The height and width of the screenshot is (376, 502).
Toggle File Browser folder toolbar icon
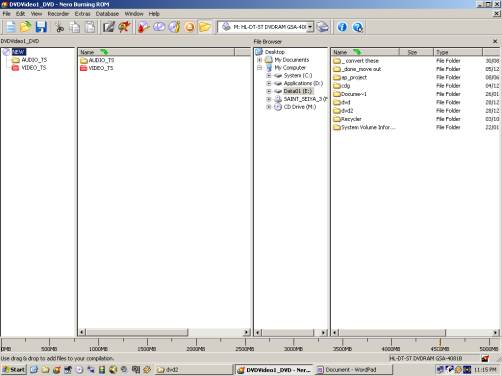point(205,27)
